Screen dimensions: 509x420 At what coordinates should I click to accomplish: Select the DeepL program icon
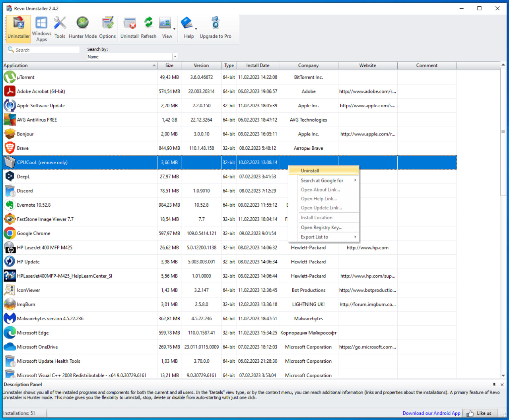click(10, 176)
